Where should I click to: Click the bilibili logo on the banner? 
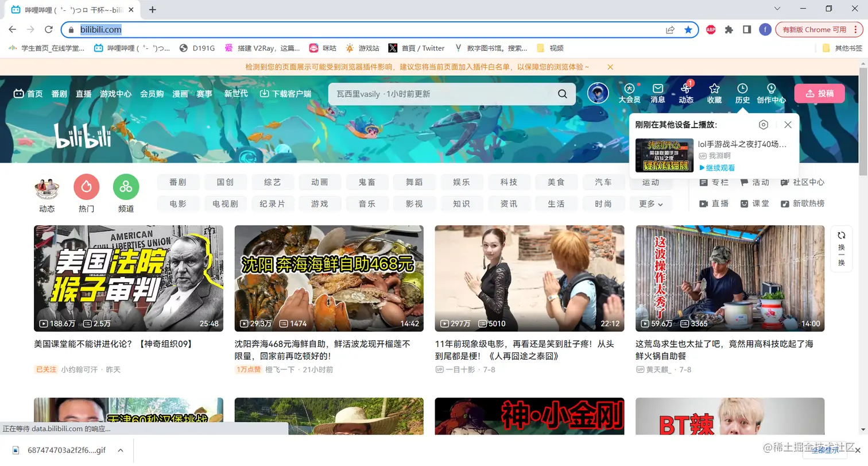tap(83, 136)
